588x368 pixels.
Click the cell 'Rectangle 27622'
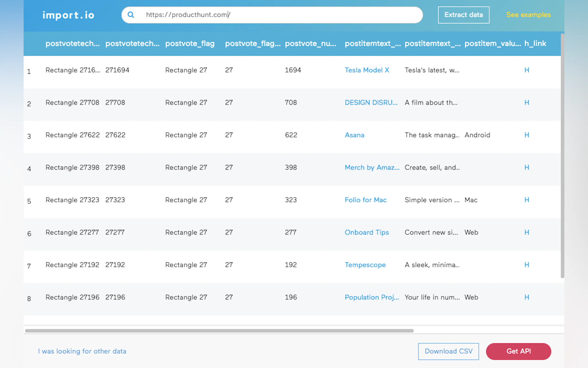click(72, 135)
